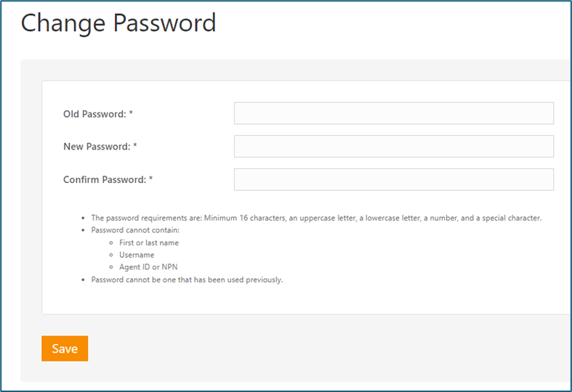Click the "New Password:" label
Viewport: 572px width, 392px height.
point(97,147)
